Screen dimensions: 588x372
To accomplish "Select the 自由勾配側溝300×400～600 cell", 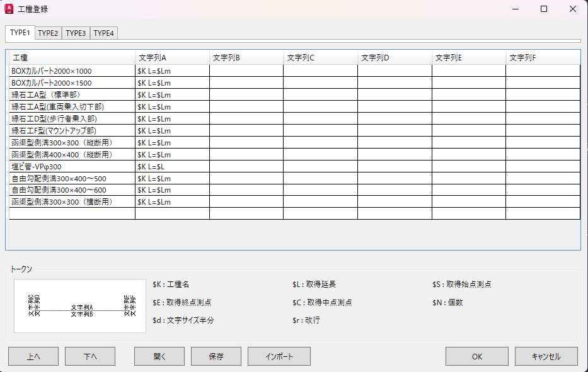I will pyautogui.click(x=72, y=190).
